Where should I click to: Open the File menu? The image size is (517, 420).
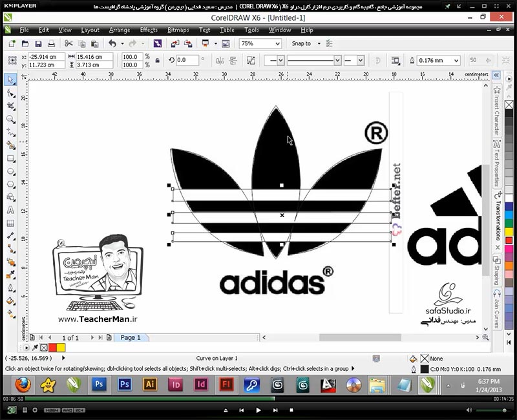(x=24, y=30)
